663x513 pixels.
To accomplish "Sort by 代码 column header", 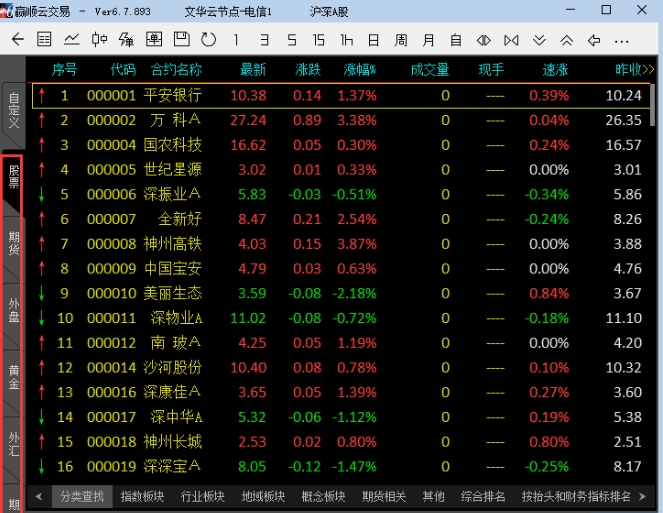I will (x=123, y=69).
